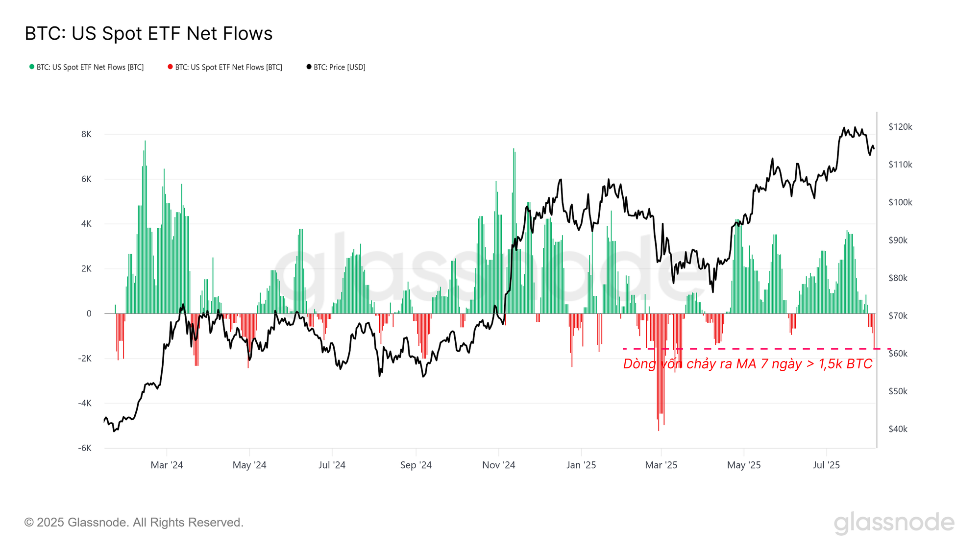The image size is (980, 551).
Task: Click the Nov '24 x-axis label
Action: click(x=498, y=465)
